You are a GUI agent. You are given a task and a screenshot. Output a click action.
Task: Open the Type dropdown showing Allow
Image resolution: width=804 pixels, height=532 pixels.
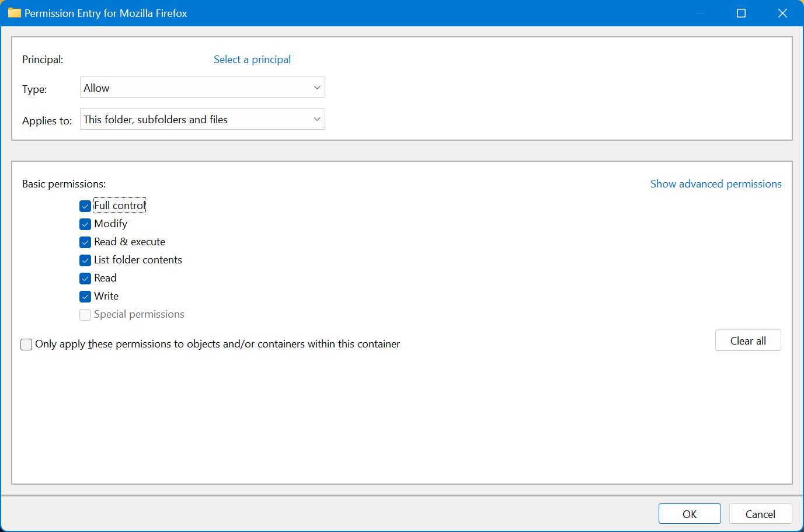pyautogui.click(x=202, y=88)
